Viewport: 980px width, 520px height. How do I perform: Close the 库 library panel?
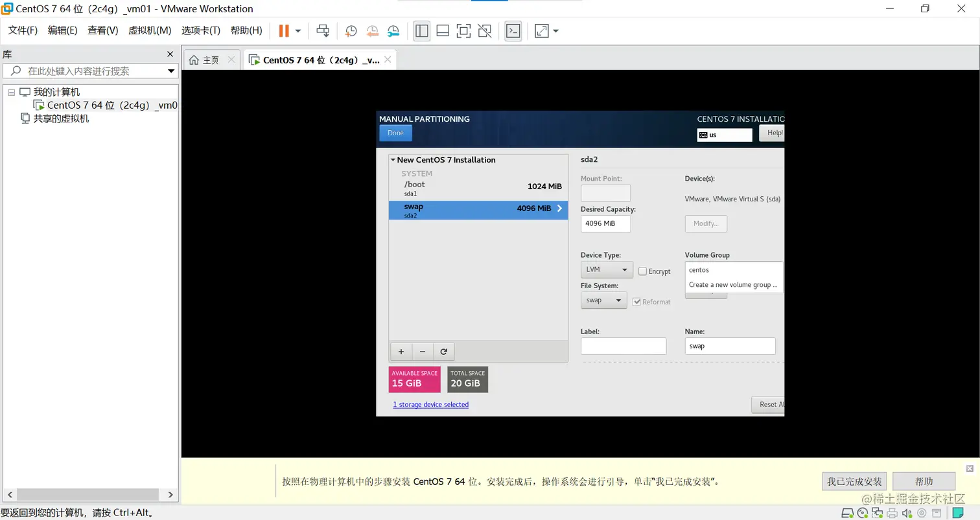pos(170,54)
